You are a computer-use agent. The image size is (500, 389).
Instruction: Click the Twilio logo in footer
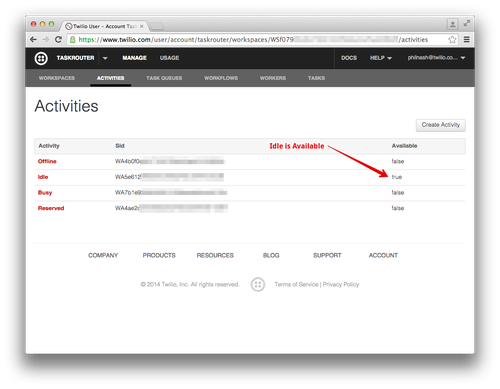(x=258, y=284)
